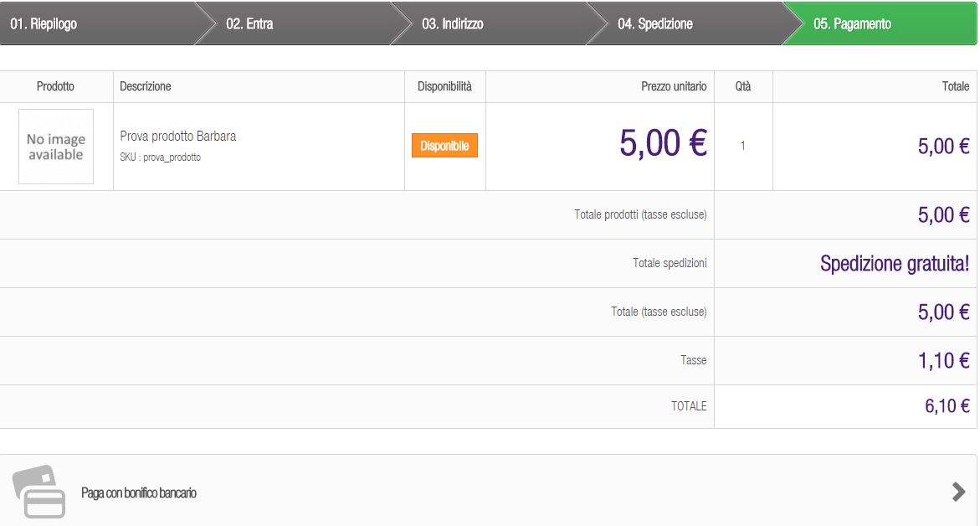The width and height of the screenshot is (980, 526).
Task: Click the No image available thumbnail
Action: [x=56, y=147]
